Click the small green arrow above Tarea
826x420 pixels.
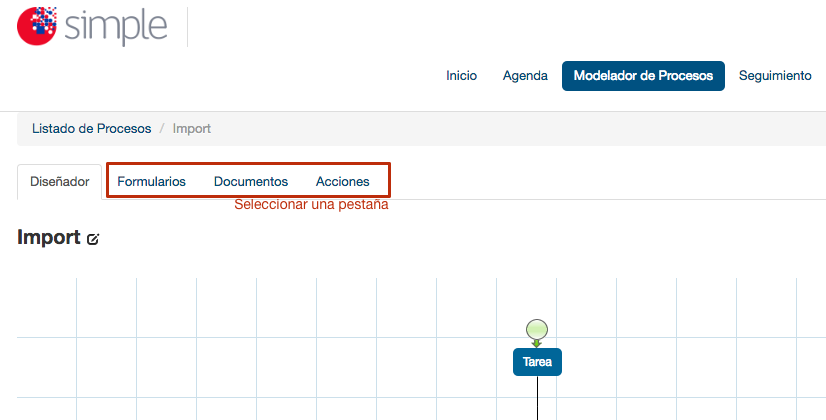pos(536,344)
